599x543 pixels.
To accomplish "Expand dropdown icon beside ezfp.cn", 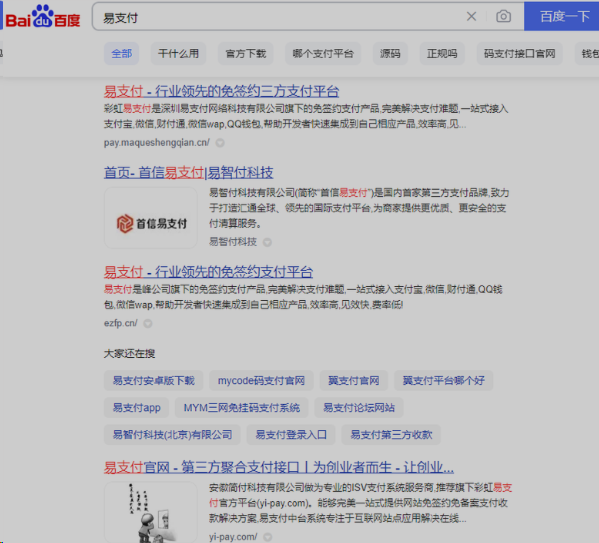I will point(148,324).
